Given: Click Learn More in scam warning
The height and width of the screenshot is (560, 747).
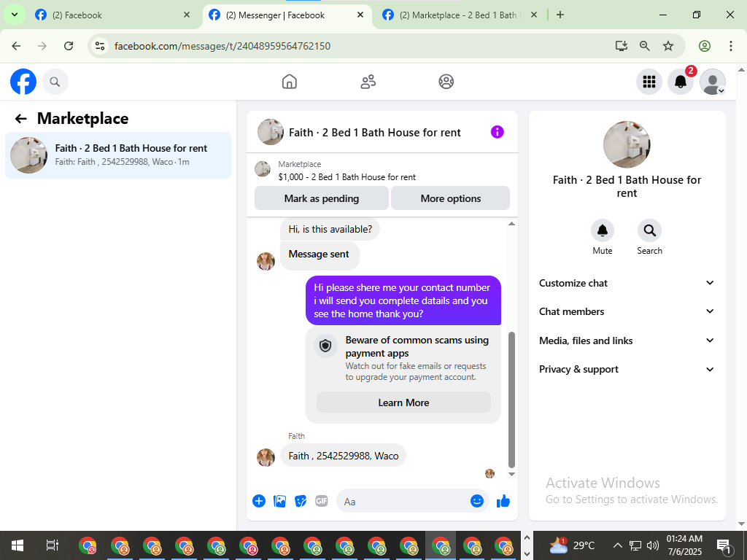Looking at the screenshot, I should tap(403, 402).
